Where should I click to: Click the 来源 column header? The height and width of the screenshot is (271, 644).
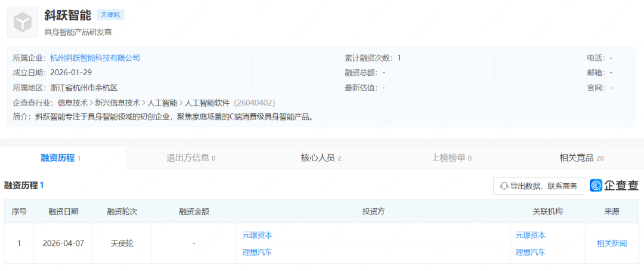[x=612, y=211]
